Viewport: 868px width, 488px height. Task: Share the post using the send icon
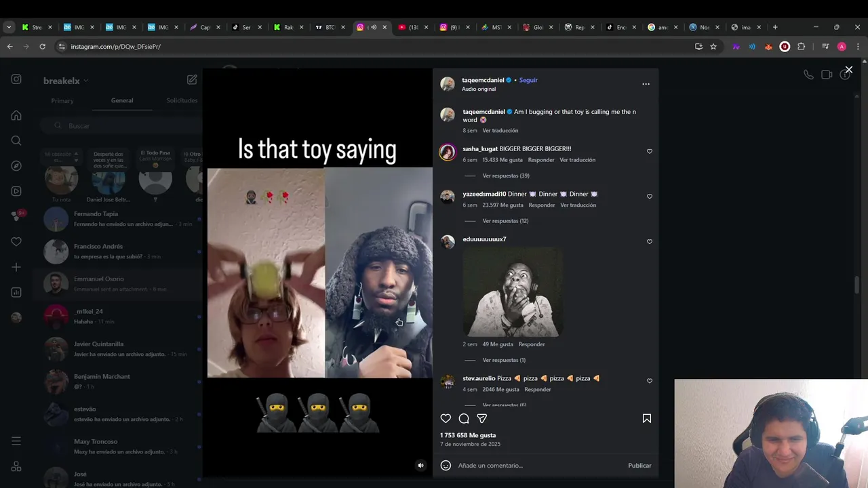[x=481, y=418]
